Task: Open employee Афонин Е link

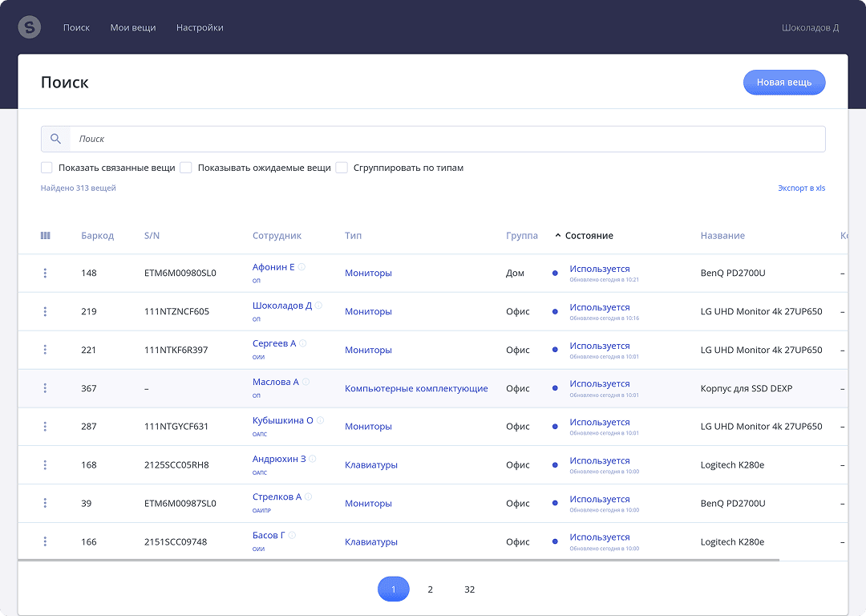Action: pyautogui.click(x=273, y=267)
